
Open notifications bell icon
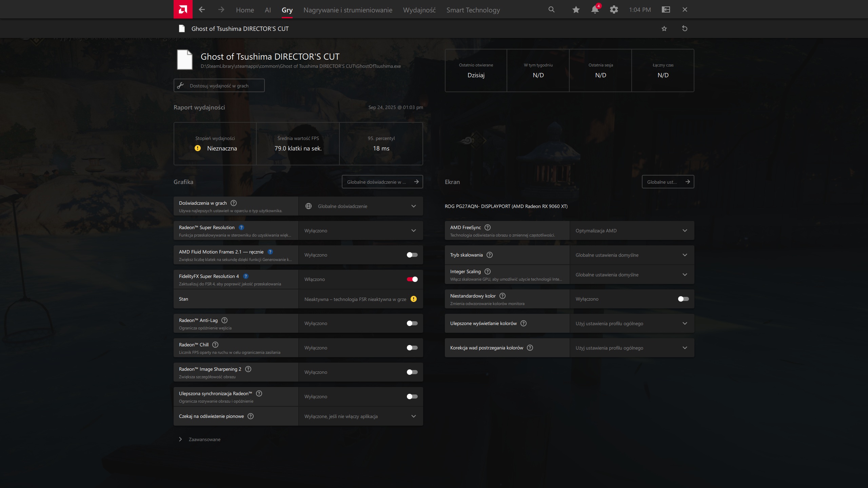[595, 9]
